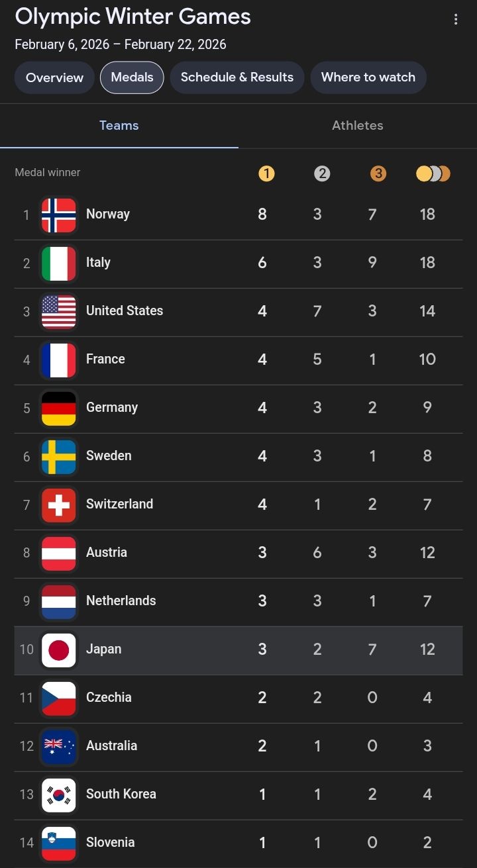Viewport: 477px width, 868px height.
Task: Click the Norway flag icon
Action: click(x=59, y=215)
